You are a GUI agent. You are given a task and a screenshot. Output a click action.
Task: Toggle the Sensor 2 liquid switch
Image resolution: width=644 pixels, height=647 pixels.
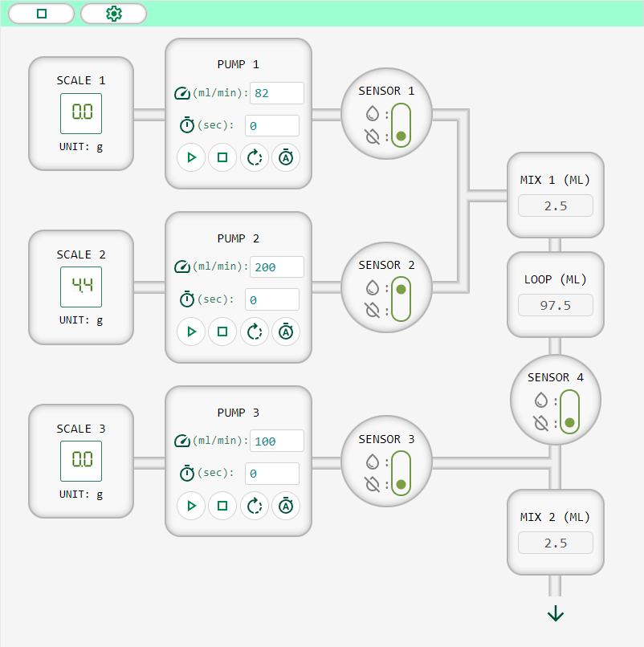pos(401,299)
